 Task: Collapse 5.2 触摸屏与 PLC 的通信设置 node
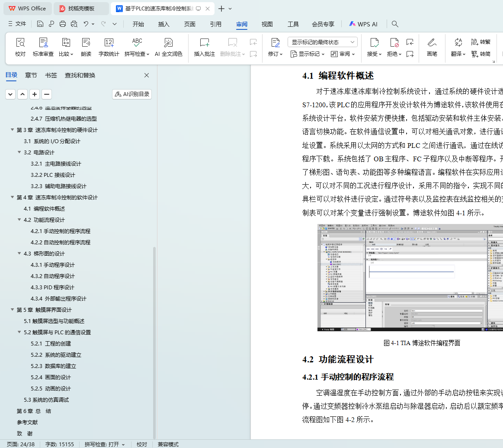(19, 332)
